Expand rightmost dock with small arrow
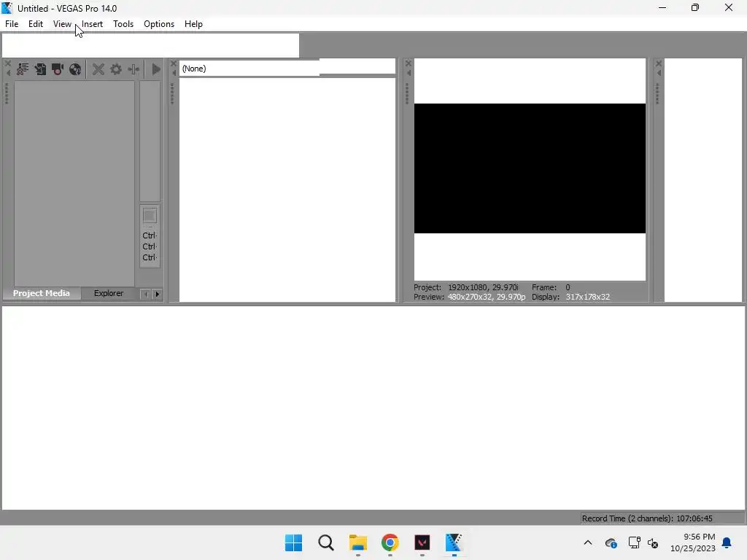 [659, 73]
